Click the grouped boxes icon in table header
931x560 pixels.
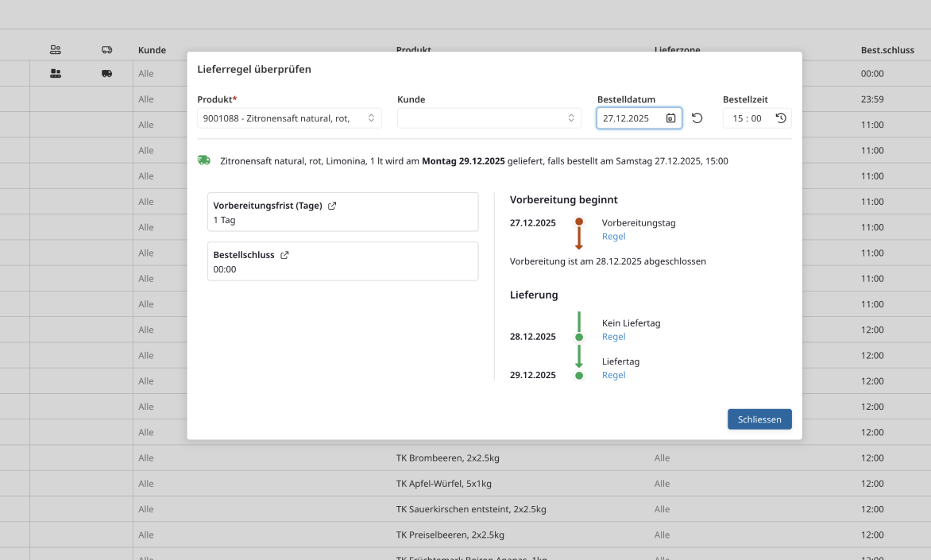pyautogui.click(x=55, y=50)
